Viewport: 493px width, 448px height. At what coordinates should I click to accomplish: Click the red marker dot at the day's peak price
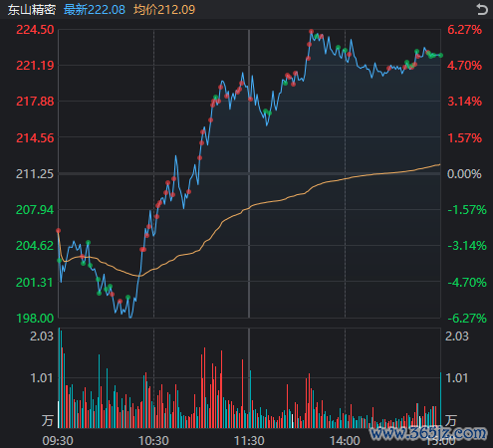click(311, 32)
